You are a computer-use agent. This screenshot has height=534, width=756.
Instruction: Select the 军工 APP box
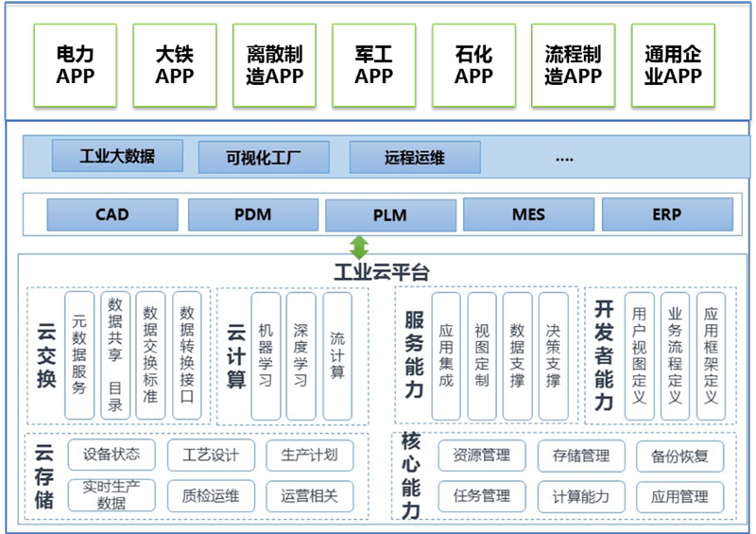coord(373,63)
